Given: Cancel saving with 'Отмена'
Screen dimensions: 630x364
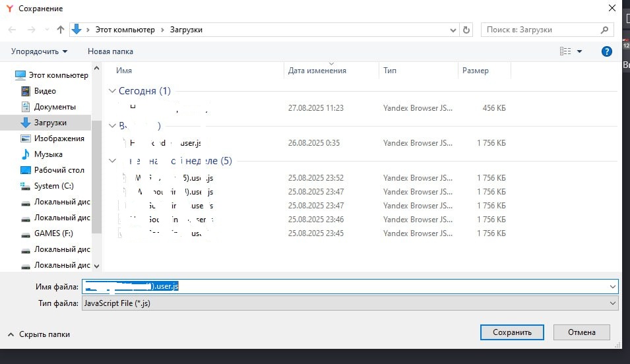Looking at the screenshot, I should pyautogui.click(x=581, y=332).
